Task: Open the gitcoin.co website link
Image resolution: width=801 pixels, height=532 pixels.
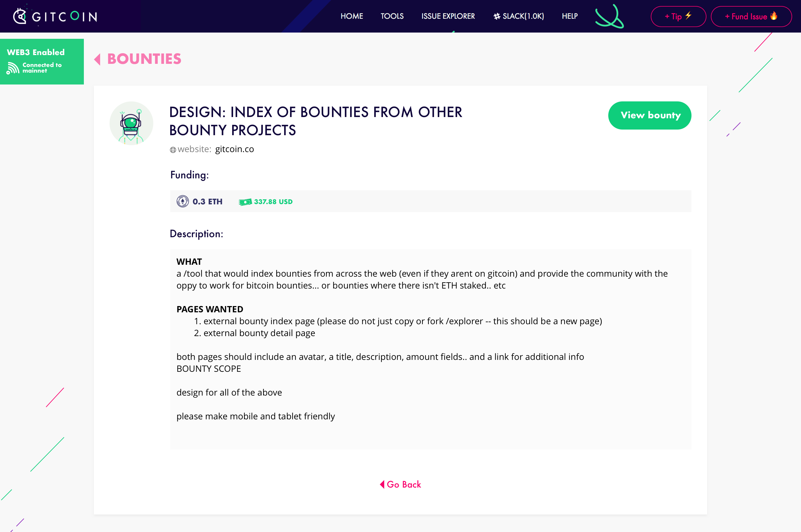Action: 234,149
